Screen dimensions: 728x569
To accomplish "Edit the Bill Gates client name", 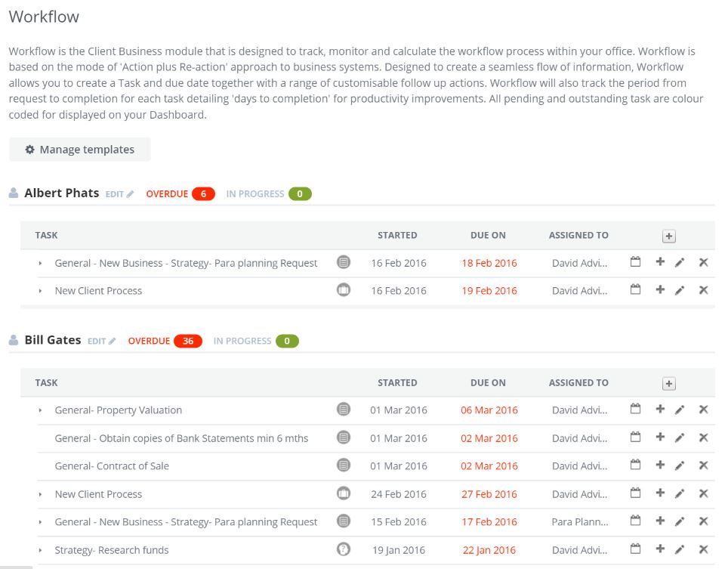I will click(x=101, y=342).
